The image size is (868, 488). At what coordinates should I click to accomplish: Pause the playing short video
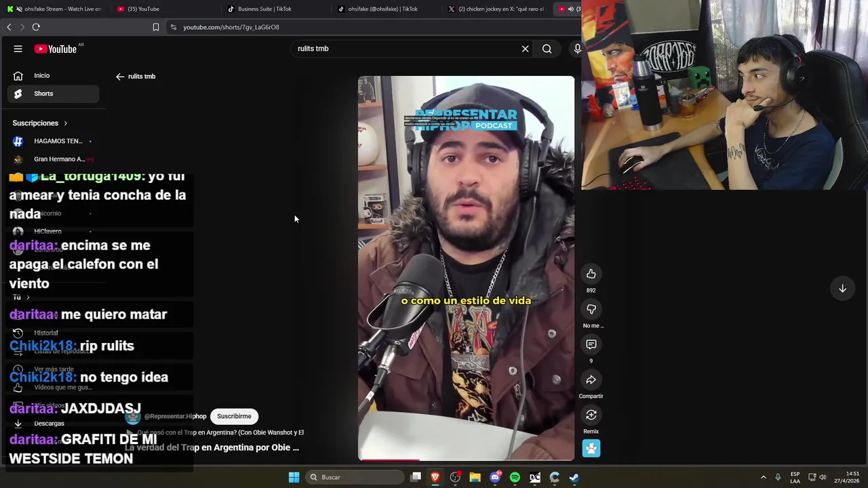[x=466, y=268]
